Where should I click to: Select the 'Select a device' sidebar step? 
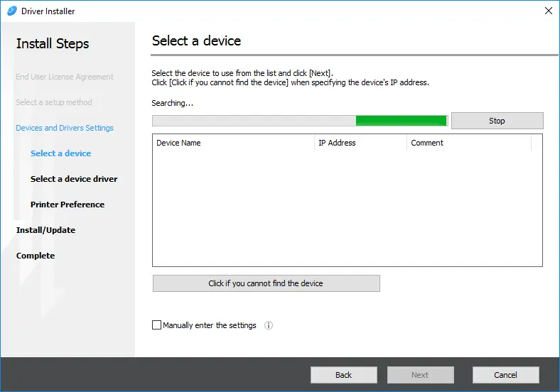(60, 153)
